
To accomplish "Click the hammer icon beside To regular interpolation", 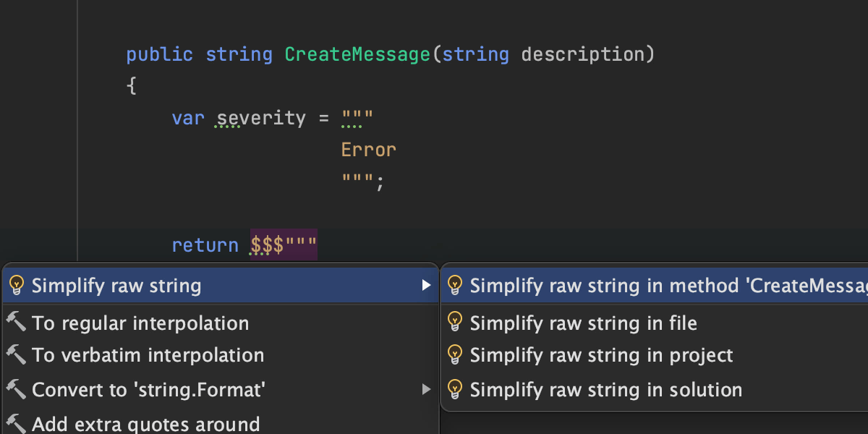I will point(16,323).
